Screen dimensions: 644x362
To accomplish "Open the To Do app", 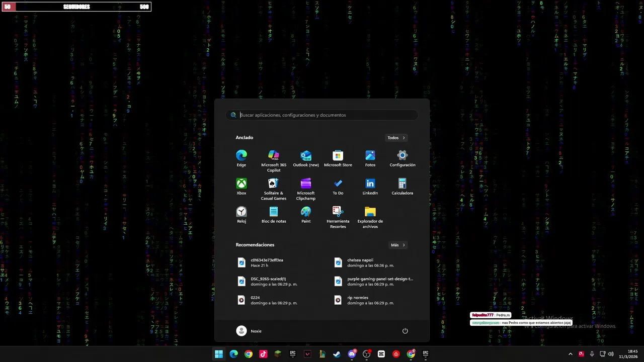I will [338, 186].
